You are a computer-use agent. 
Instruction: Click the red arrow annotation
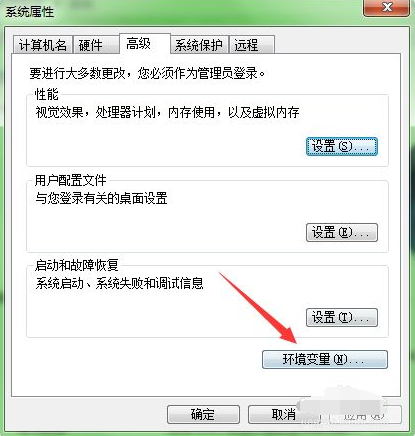(x=258, y=308)
